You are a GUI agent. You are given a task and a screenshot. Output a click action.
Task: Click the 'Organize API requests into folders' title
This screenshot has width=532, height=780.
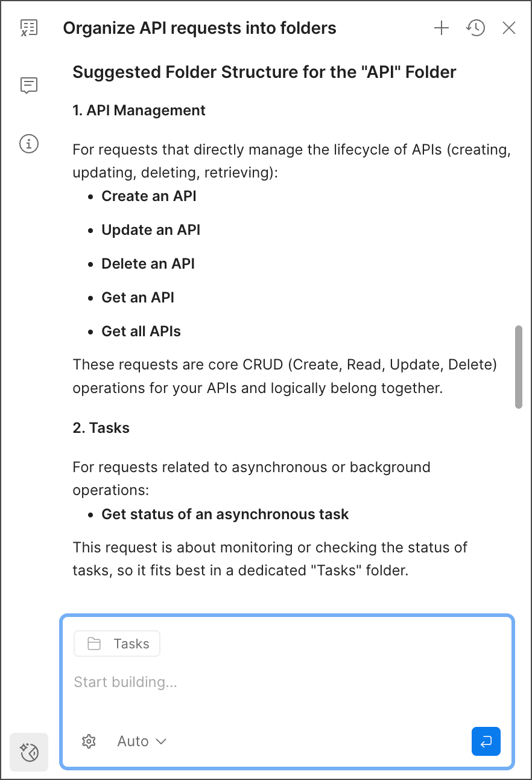coord(200,28)
